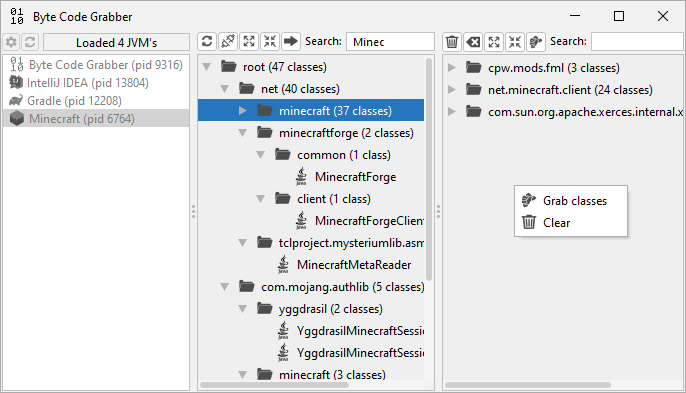686x393 pixels.
Task: Click the grab classes icon in right toolbar
Action: pyautogui.click(x=536, y=42)
